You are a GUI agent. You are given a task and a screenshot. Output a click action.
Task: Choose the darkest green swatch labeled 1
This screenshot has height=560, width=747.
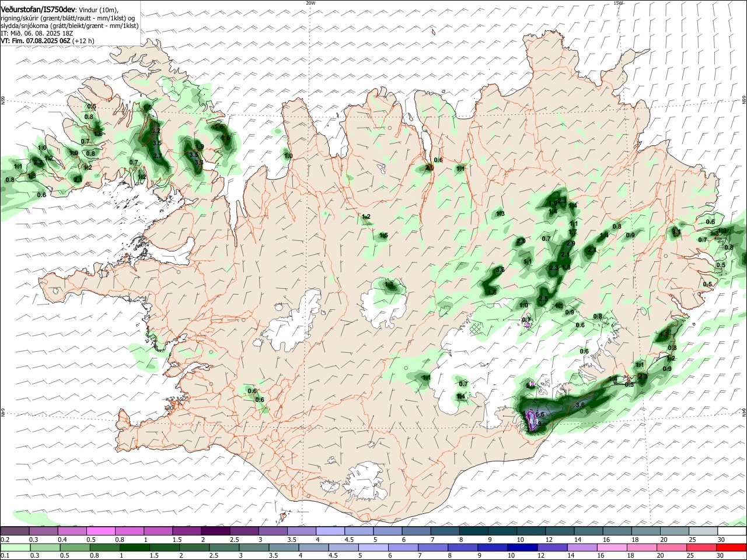pos(134,547)
